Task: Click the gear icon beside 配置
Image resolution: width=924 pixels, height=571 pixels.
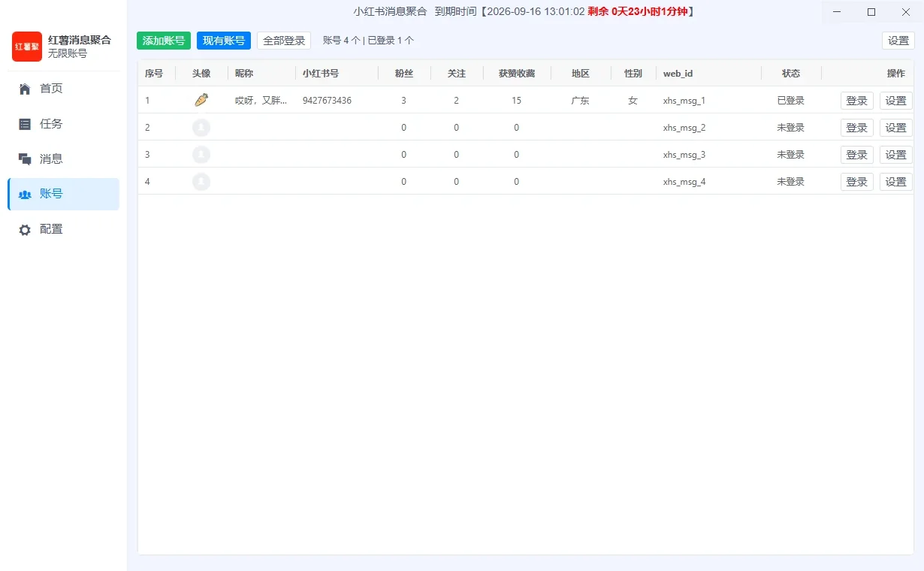Action: pyautogui.click(x=25, y=229)
